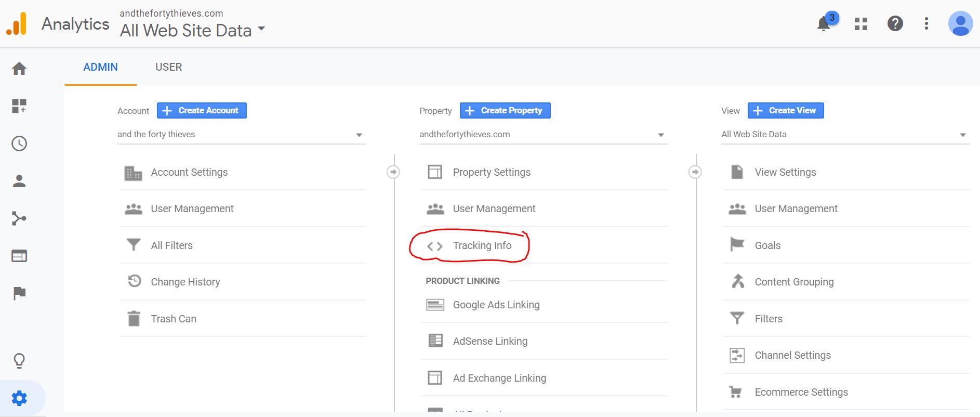The height and width of the screenshot is (417, 980).
Task: Open Admin gear icon in sidebar
Action: click(x=19, y=398)
